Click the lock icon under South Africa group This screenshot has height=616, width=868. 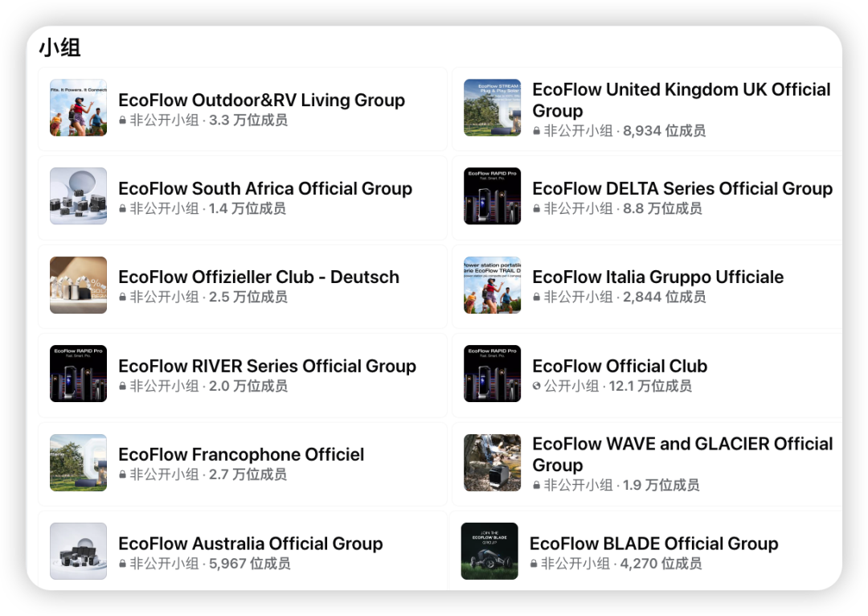point(123,209)
